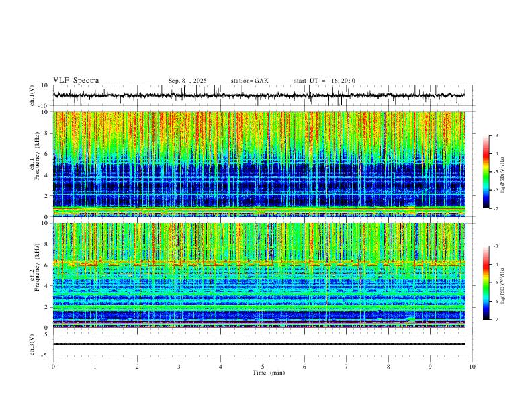Click the ch.1 waveform trace plot
532x411 pixels.
click(x=259, y=95)
